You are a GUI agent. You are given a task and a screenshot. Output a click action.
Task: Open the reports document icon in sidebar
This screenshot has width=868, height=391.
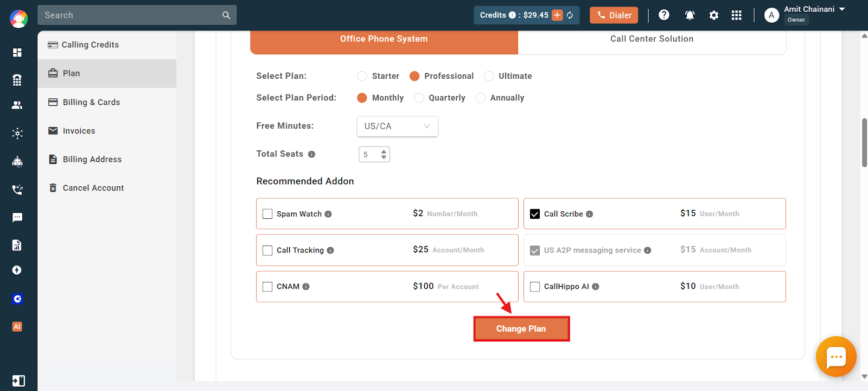17,245
